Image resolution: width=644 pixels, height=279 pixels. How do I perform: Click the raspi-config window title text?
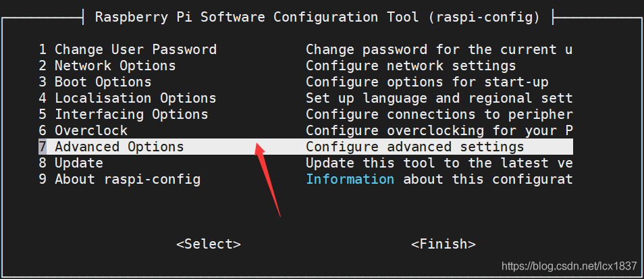click(317, 17)
